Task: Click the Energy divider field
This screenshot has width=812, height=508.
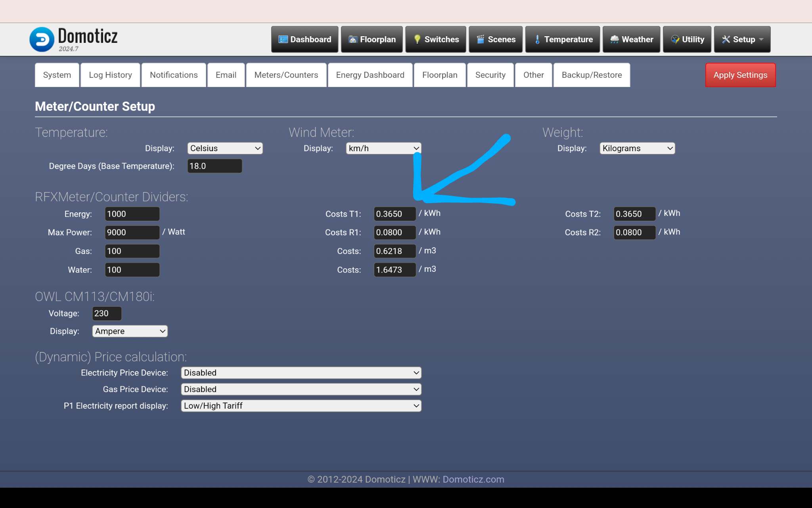Action: [x=132, y=214]
